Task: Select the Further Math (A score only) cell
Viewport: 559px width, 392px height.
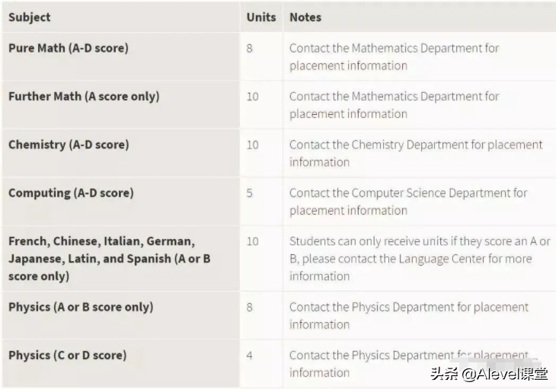Action: [84, 97]
